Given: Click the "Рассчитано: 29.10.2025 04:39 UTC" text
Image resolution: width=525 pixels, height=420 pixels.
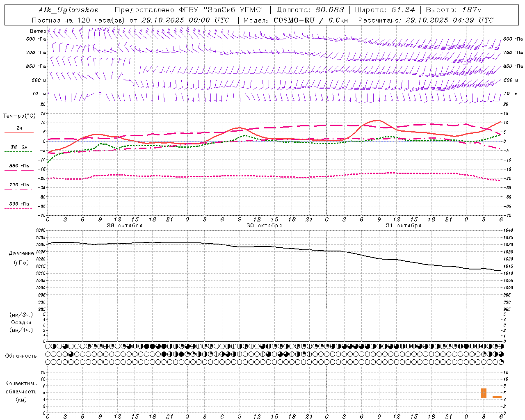Looking at the screenshot, I should point(426,20).
